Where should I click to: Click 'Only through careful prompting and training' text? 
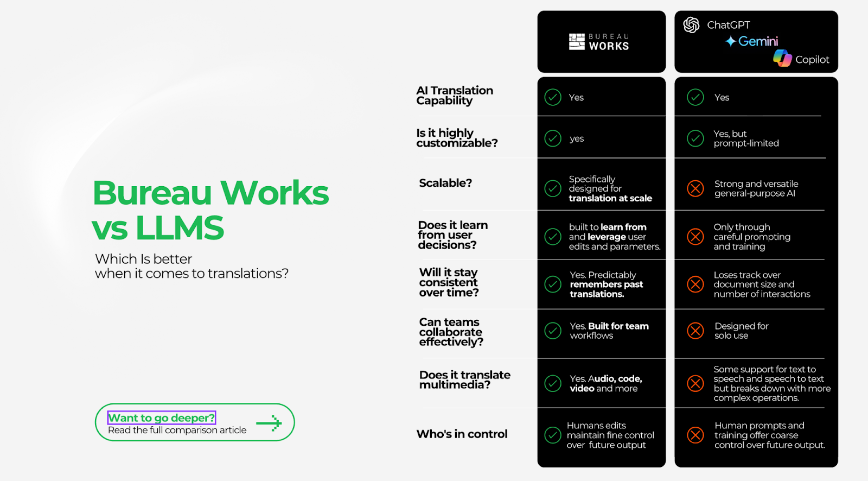pos(752,237)
